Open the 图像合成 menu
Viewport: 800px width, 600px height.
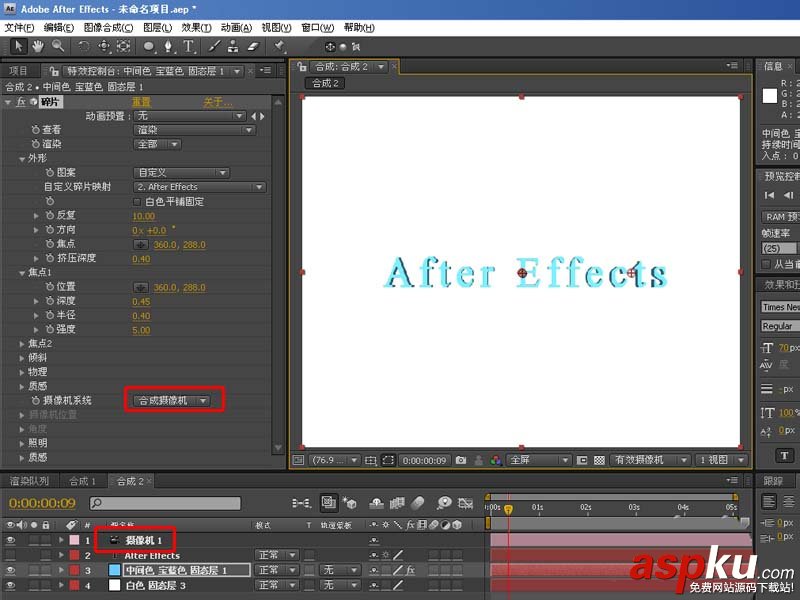[108, 28]
